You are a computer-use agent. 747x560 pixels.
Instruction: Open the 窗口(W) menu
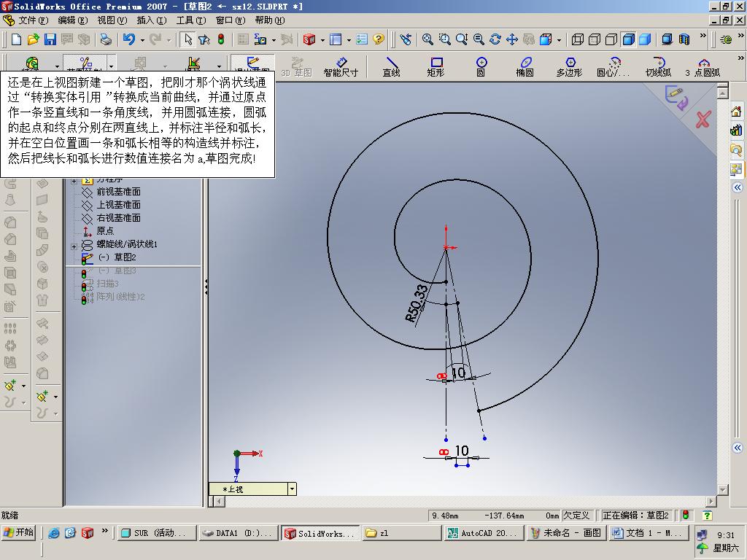coord(231,20)
